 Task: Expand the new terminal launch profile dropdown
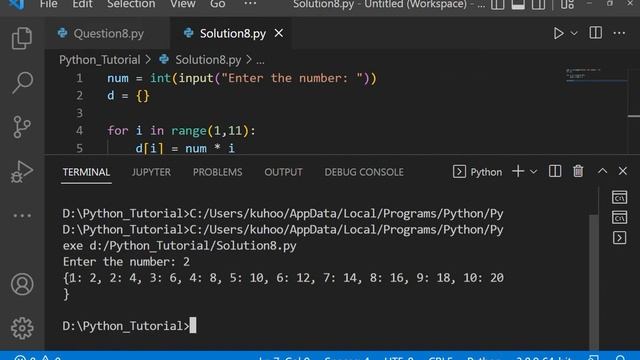[533, 172]
